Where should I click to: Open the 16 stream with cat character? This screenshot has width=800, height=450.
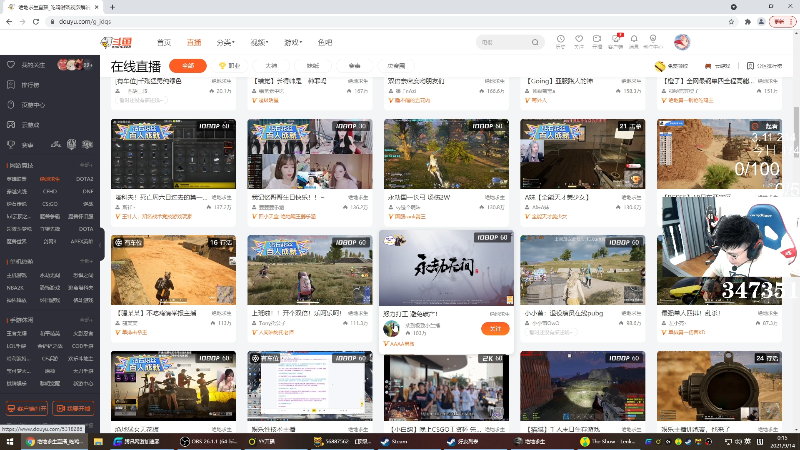coord(173,270)
